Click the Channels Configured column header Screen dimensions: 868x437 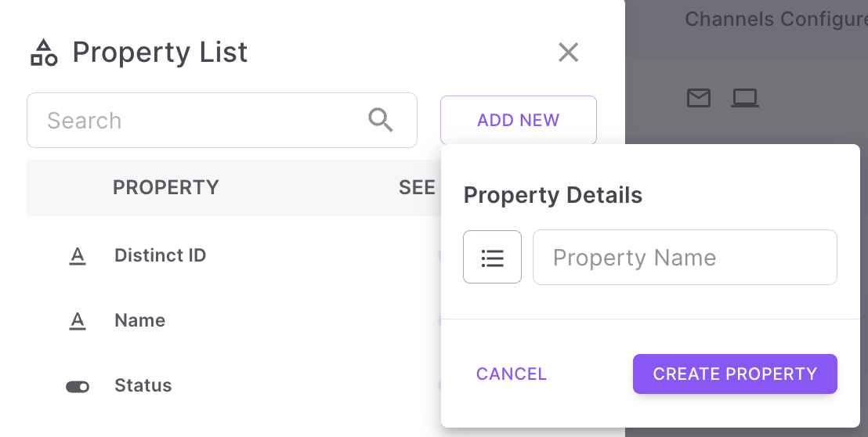[776, 19]
